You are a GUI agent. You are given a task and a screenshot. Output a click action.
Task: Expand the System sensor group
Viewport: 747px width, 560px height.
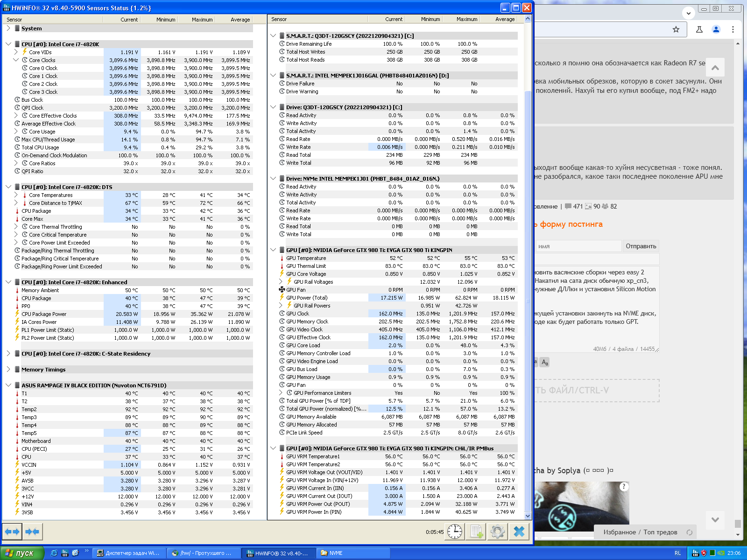click(8, 28)
